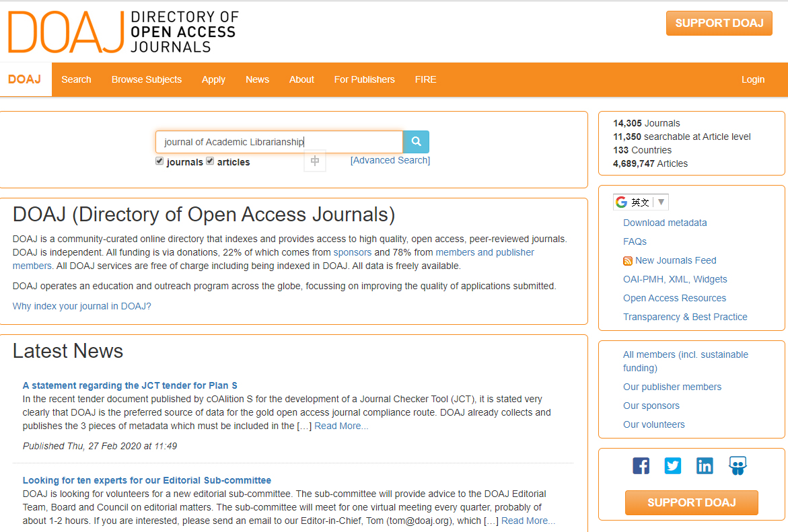Follow the sponsors link in description

pos(353,252)
